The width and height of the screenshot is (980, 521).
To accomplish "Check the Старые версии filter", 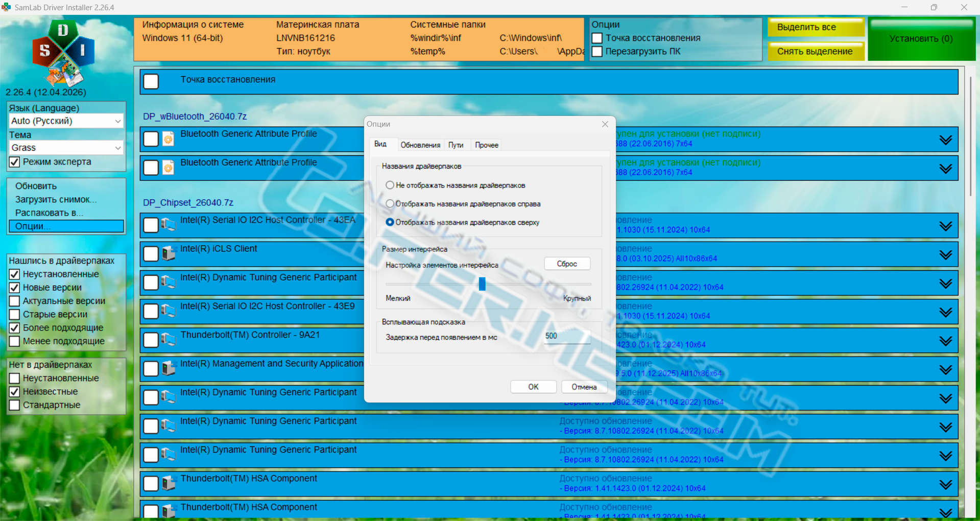I will [x=14, y=314].
